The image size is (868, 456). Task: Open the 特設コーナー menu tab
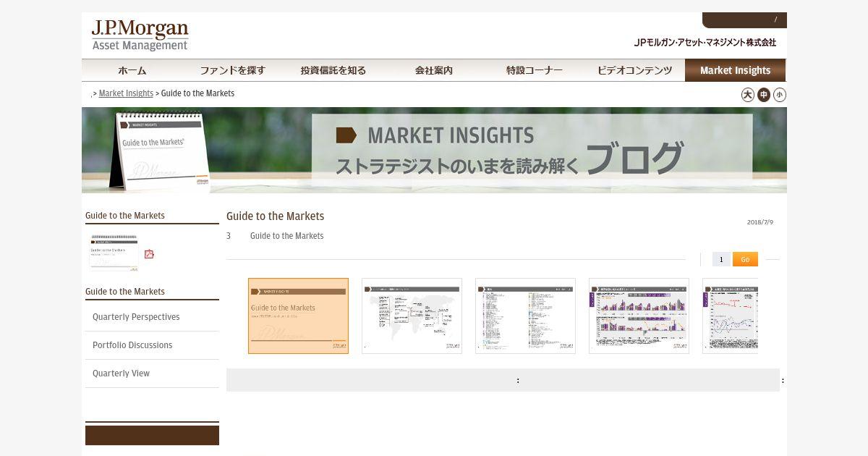[534, 70]
